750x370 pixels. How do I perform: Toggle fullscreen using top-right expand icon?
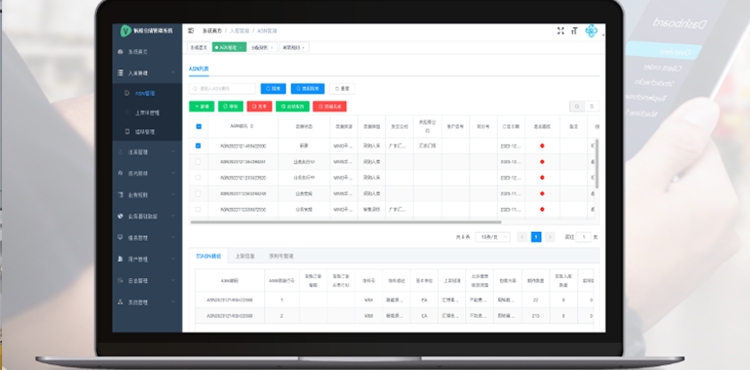561,31
